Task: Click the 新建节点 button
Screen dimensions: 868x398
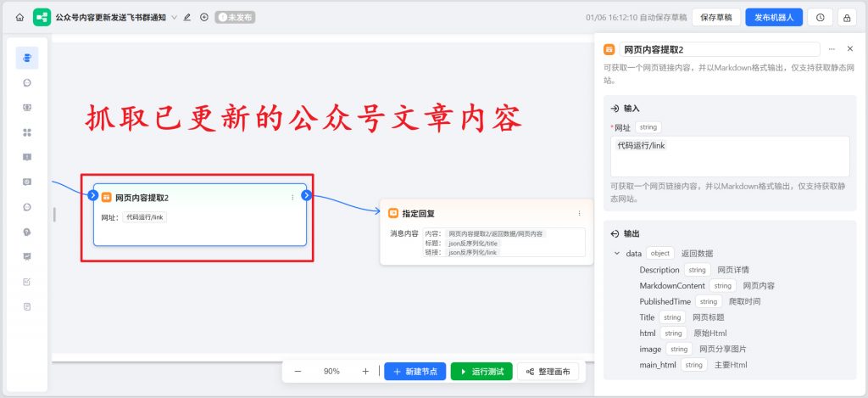Action: tap(415, 372)
